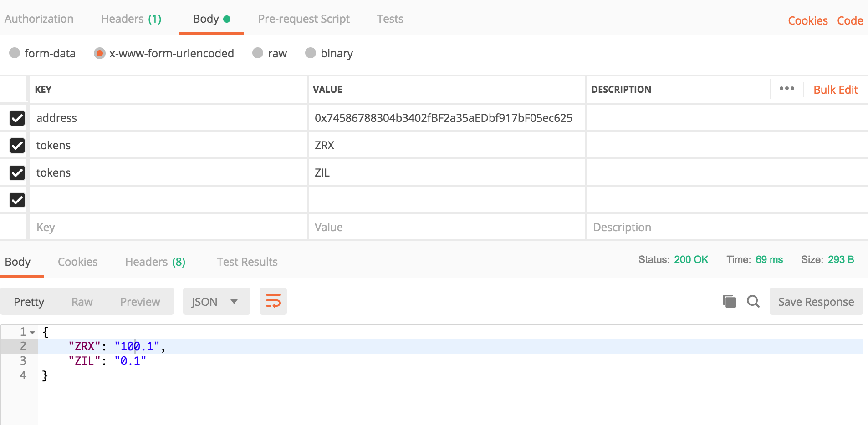The width and height of the screenshot is (868, 425).
Task: Uncheck the tokens ZIL row
Action: click(x=17, y=172)
